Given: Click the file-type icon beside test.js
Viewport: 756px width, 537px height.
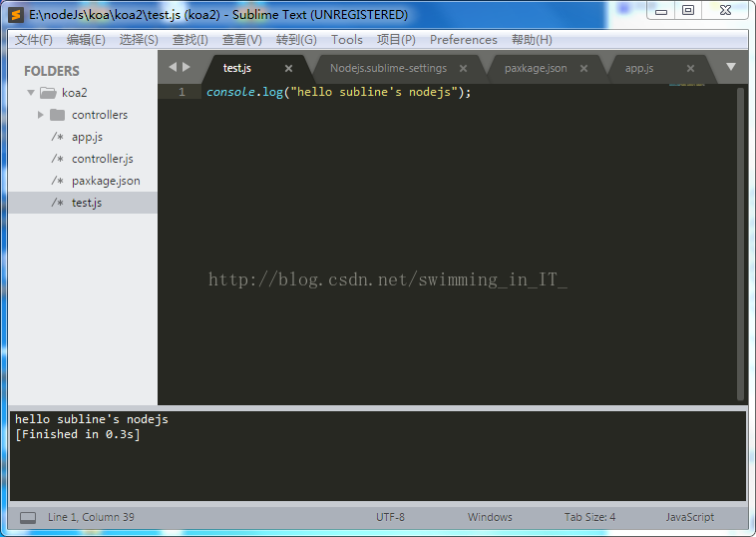Looking at the screenshot, I should (58, 203).
